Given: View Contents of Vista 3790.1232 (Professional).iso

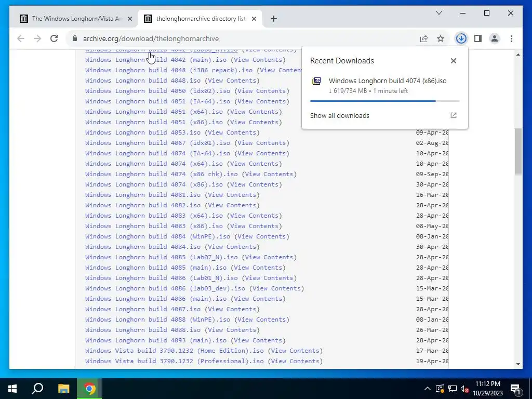Looking at the screenshot, I should point(295,361).
